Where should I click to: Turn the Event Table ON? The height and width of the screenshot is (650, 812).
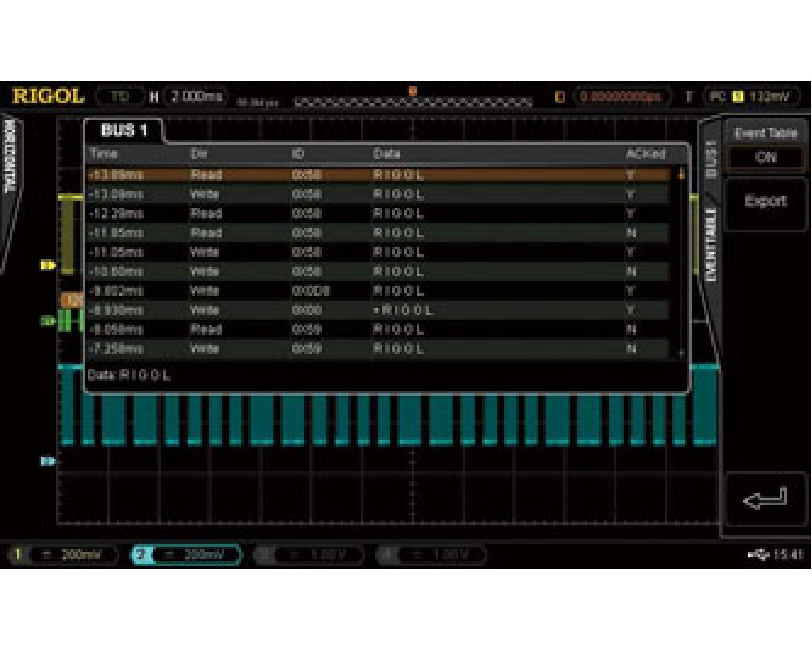coord(767,158)
